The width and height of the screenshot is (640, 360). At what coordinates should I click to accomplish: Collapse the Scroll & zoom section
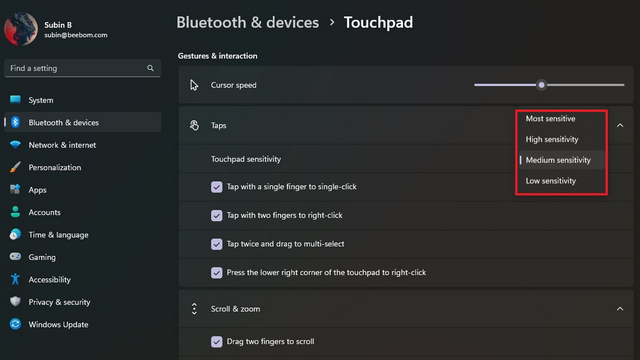pyautogui.click(x=620, y=309)
